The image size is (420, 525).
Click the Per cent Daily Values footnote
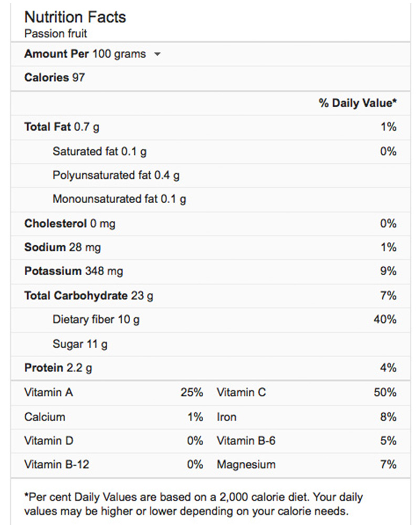click(193, 503)
